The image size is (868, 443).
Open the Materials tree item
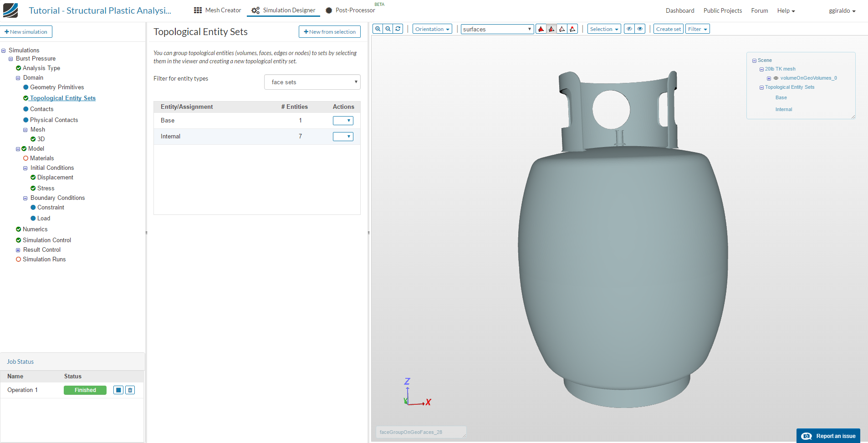42,158
